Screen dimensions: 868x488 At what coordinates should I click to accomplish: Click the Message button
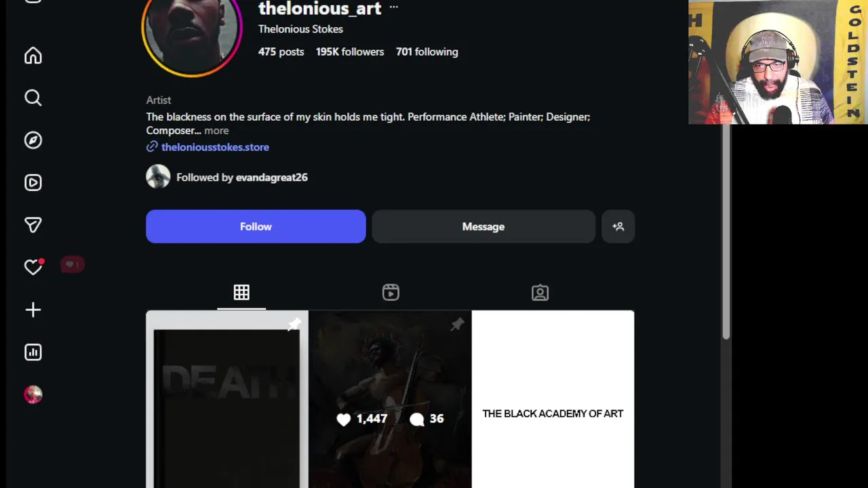484,226
